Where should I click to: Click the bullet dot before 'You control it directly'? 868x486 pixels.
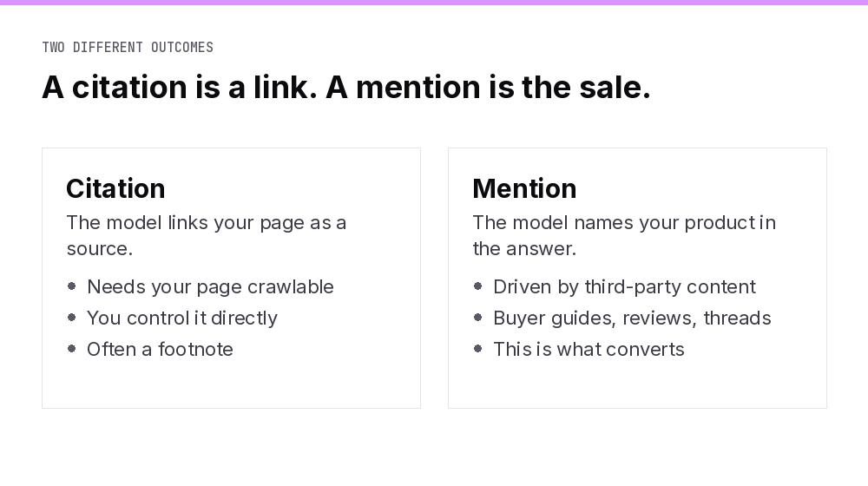tap(71, 317)
